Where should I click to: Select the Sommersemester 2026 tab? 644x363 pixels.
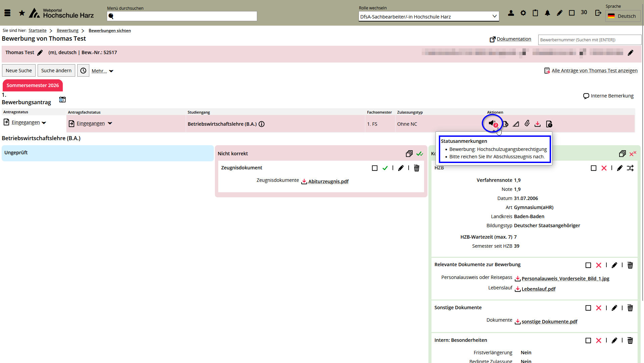pyautogui.click(x=33, y=85)
